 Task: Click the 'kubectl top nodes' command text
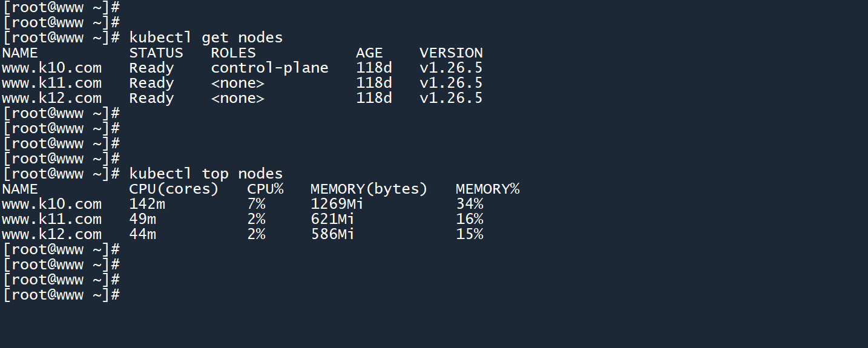coord(206,174)
